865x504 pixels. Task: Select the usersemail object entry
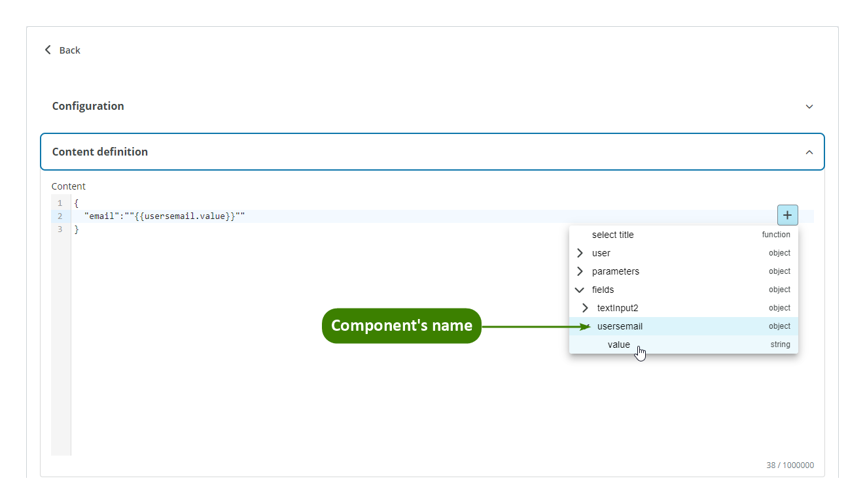[620, 326]
